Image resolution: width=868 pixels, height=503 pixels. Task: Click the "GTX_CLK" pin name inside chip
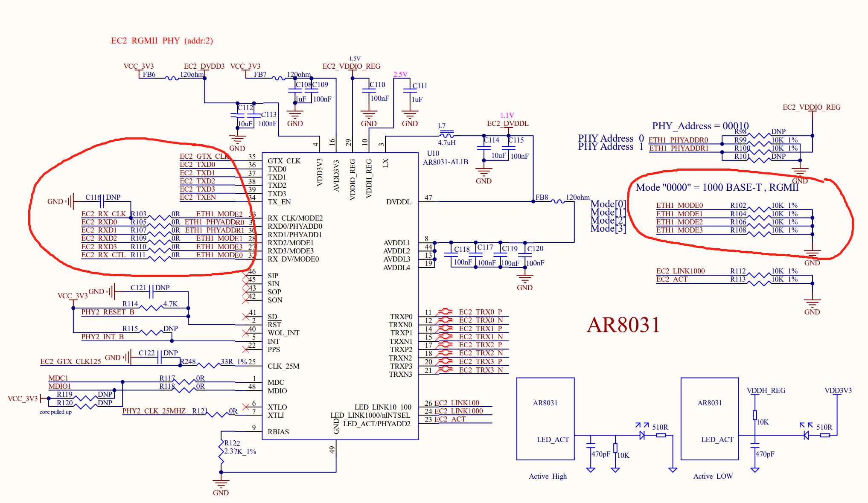[x=284, y=161]
